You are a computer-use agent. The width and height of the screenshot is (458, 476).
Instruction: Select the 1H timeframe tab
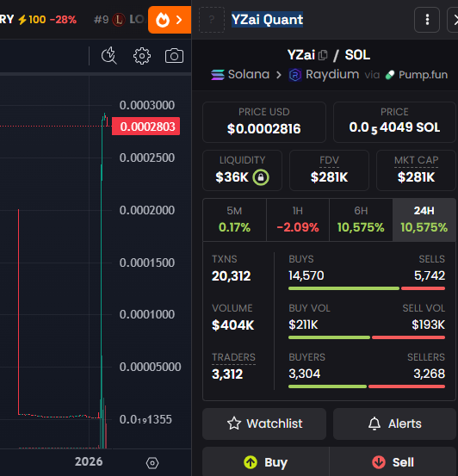pyautogui.click(x=298, y=219)
